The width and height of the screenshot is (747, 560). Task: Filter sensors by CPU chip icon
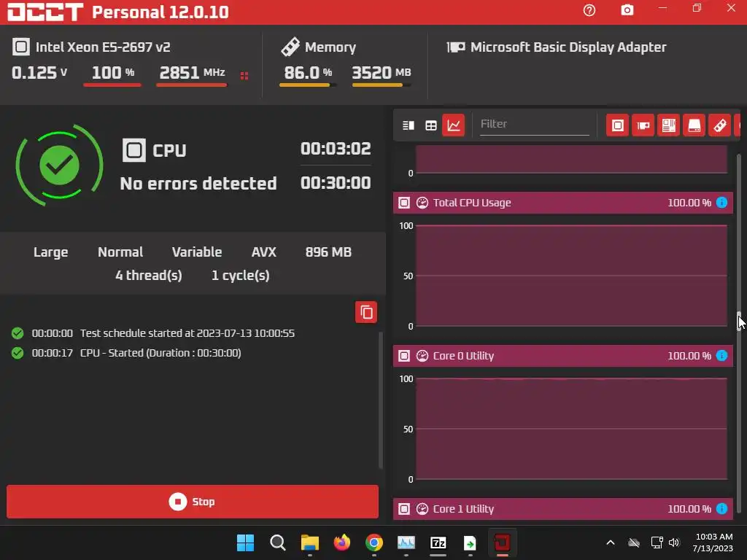617,125
